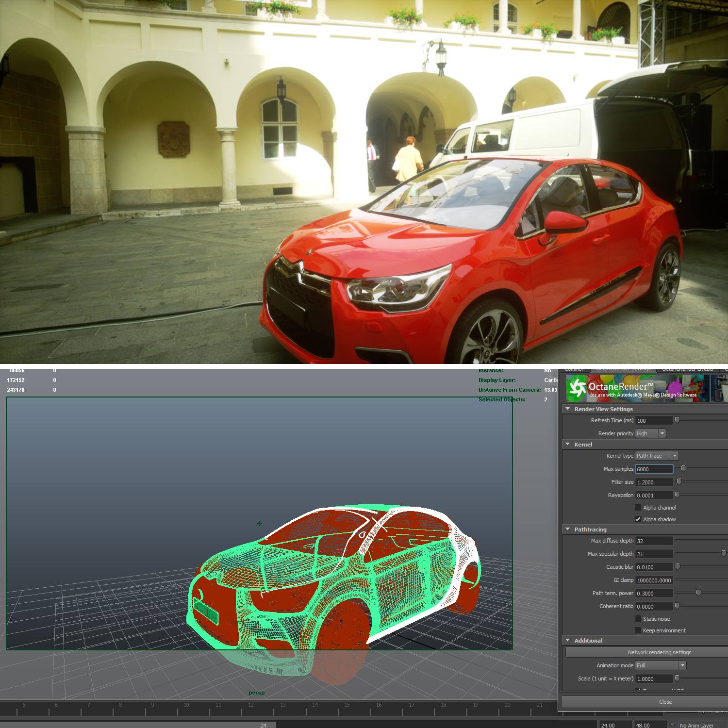The image size is (728, 728).
Task: Switch to the OctaneRender LiveDB tab
Action: (x=687, y=370)
